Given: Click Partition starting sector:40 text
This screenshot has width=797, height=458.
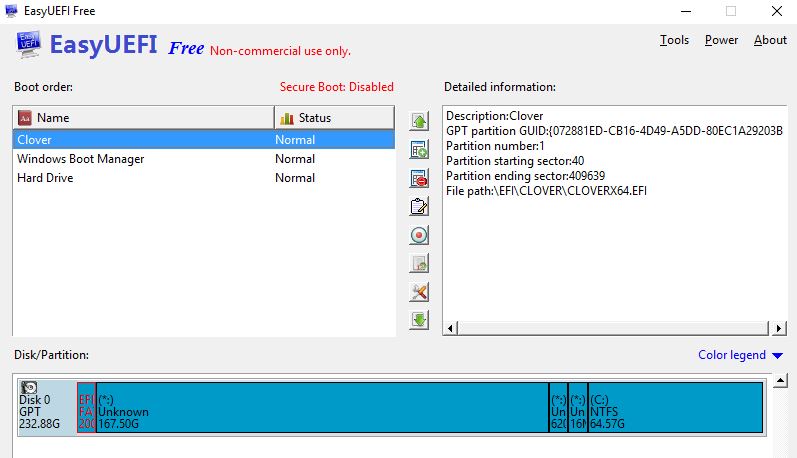Looking at the screenshot, I should [515, 161].
